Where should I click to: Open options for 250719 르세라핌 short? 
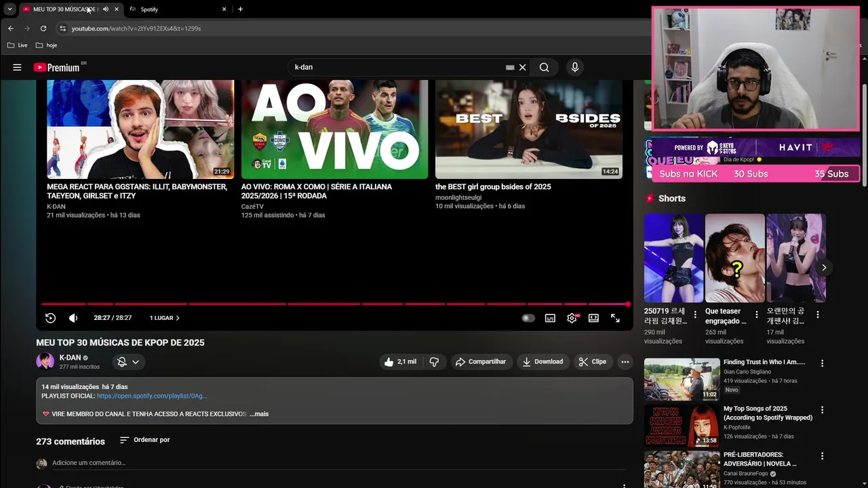click(695, 314)
